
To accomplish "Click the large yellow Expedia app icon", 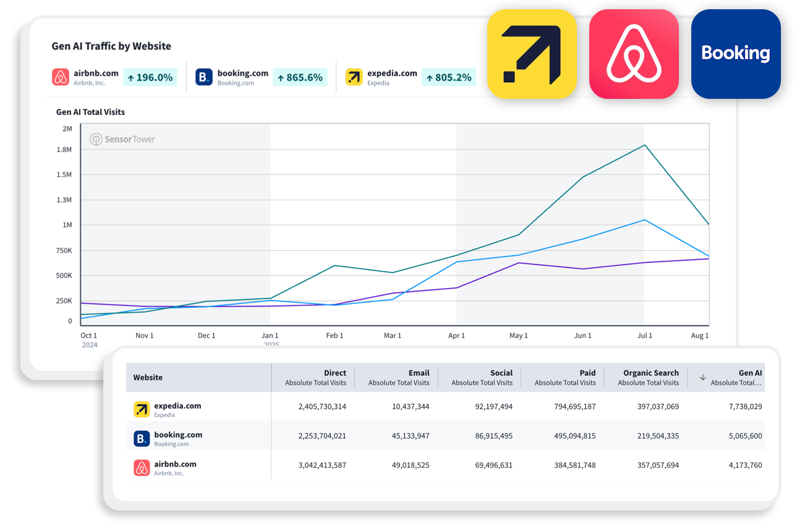I will click(532, 54).
